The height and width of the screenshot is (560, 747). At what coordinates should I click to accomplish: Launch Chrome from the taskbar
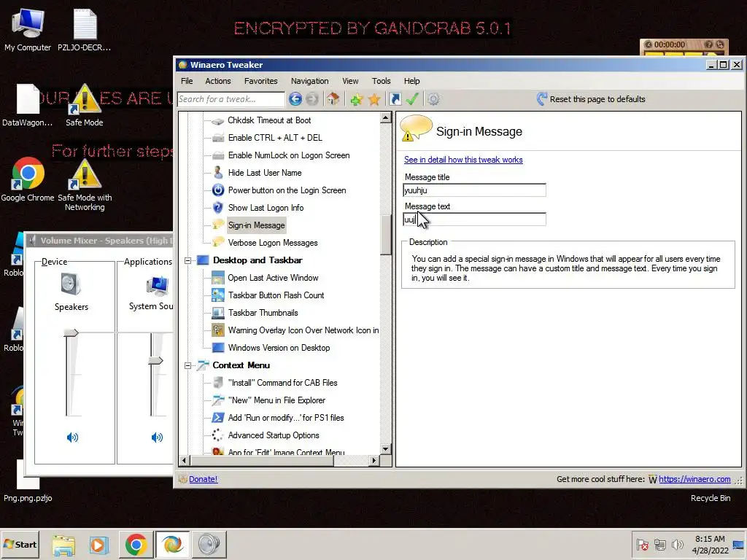pyautogui.click(x=136, y=544)
